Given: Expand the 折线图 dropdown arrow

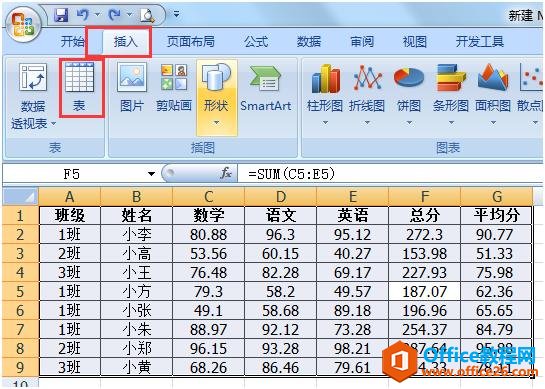Looking at the screenshot, I should [x=367, y=123].
